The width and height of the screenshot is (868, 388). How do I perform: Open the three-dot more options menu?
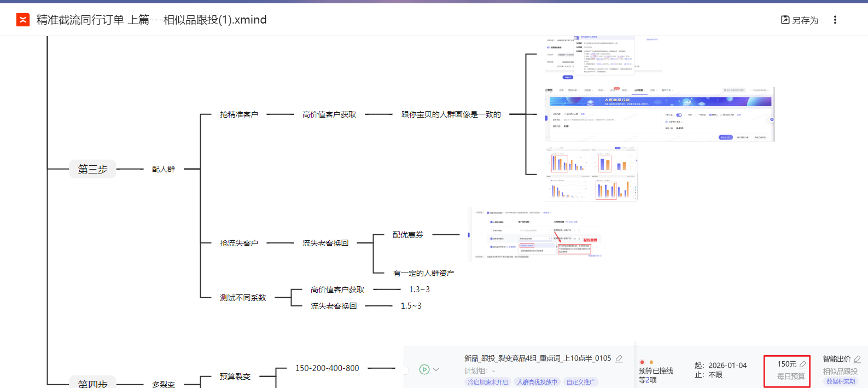coord(835,20)
